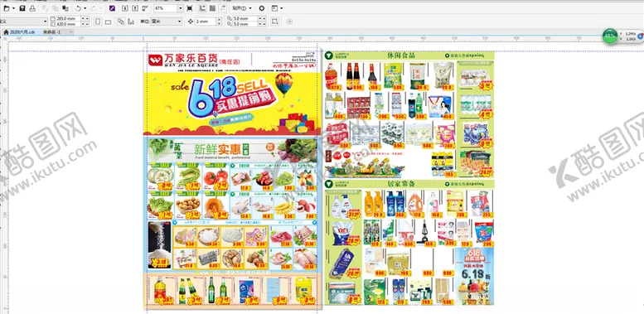Viewport: 644px width, 314px height.
Task: Toggle the show rulers icon
Action: click(202, 8)
